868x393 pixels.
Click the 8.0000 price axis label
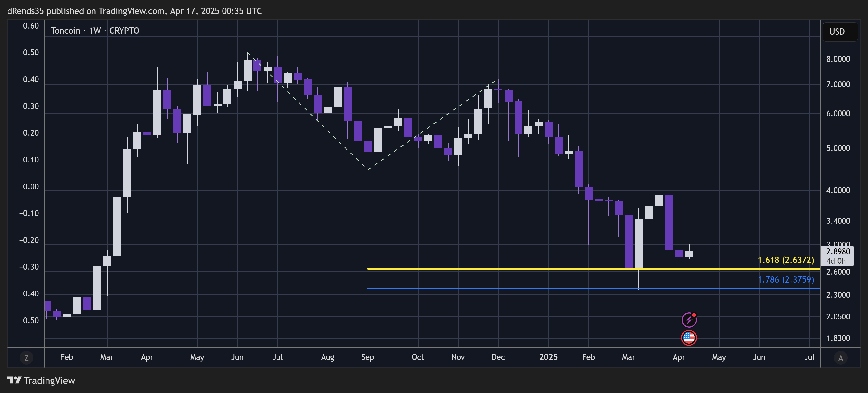[x=838, y=59]
